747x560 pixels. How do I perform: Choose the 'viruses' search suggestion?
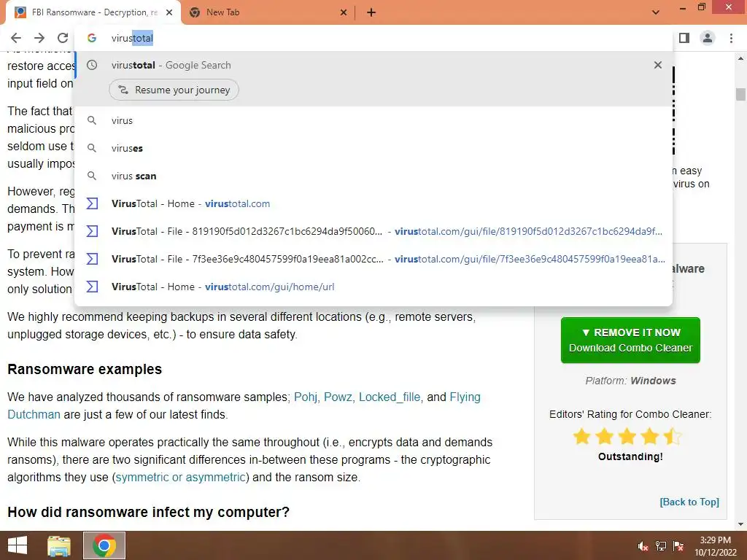click(374, 148)
